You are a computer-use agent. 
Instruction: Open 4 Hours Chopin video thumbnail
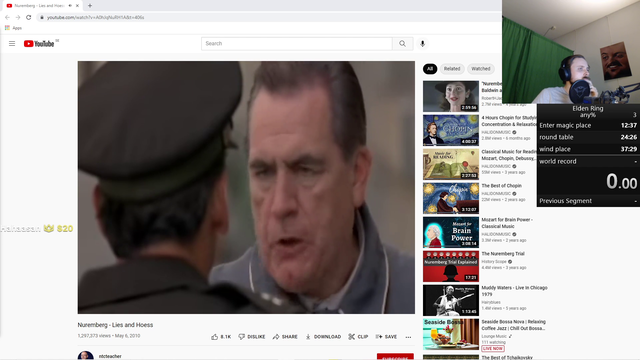[x=451, y=130]
